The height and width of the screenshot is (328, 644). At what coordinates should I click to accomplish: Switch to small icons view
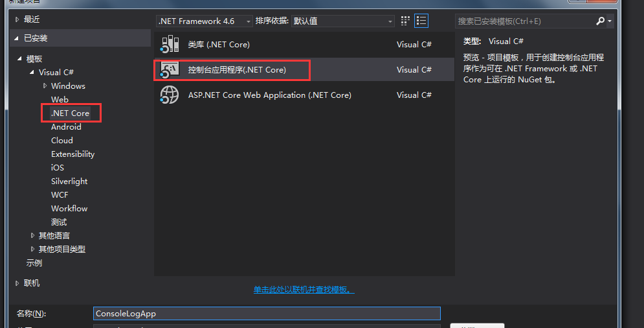405,21
